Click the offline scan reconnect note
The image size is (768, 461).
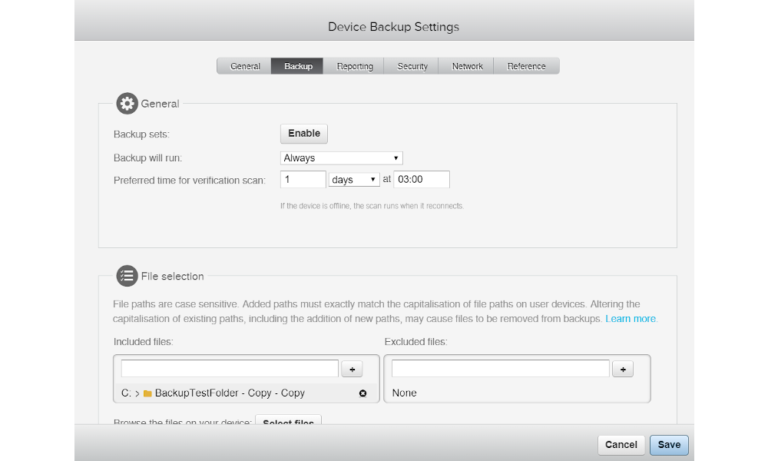click(372, 206)
